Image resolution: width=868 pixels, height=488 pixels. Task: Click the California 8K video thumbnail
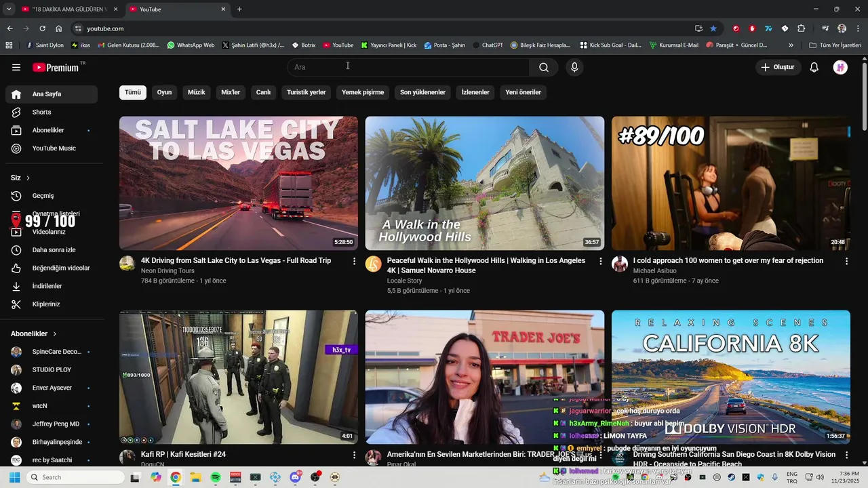[x=731, y=377]
